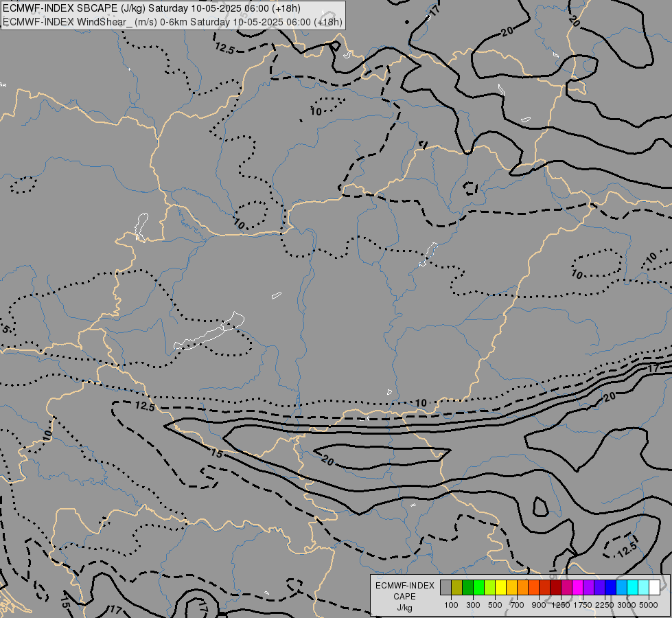672x618 pixels.
Task: Select the dark red legend swatch
Action: point(555,588)
